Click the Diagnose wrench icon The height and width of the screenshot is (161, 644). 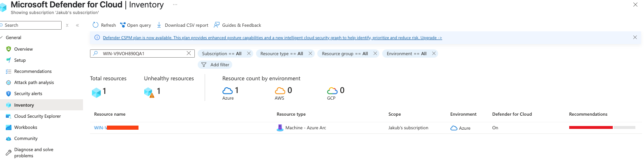tap(8, 152)
